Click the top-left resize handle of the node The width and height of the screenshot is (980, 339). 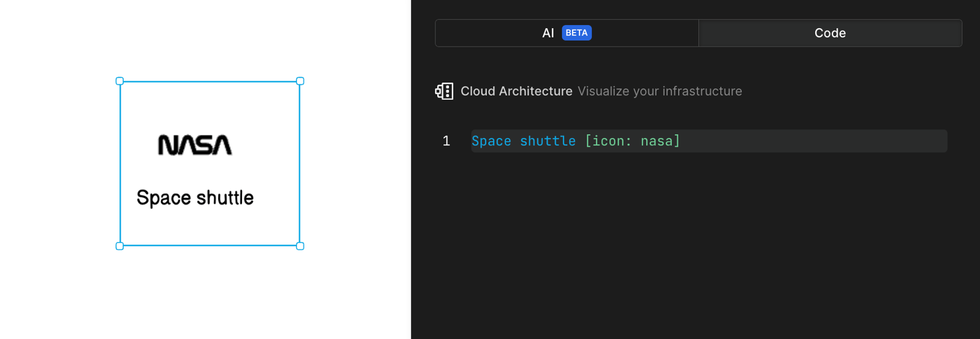(x=120, y=81)
